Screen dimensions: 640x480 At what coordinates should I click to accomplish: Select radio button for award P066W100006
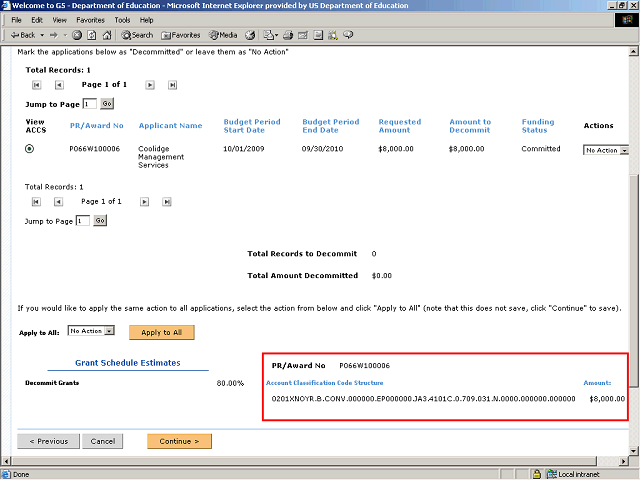point(29,149)
